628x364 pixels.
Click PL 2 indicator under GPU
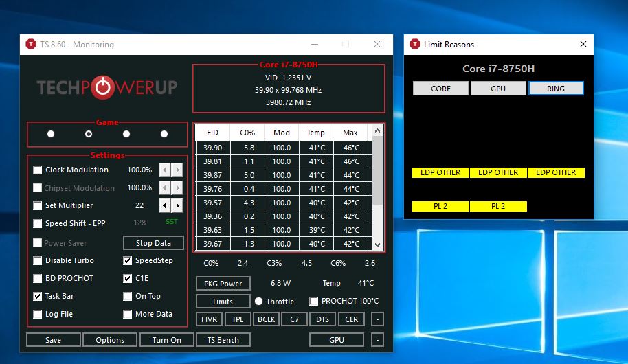point(498,206)
